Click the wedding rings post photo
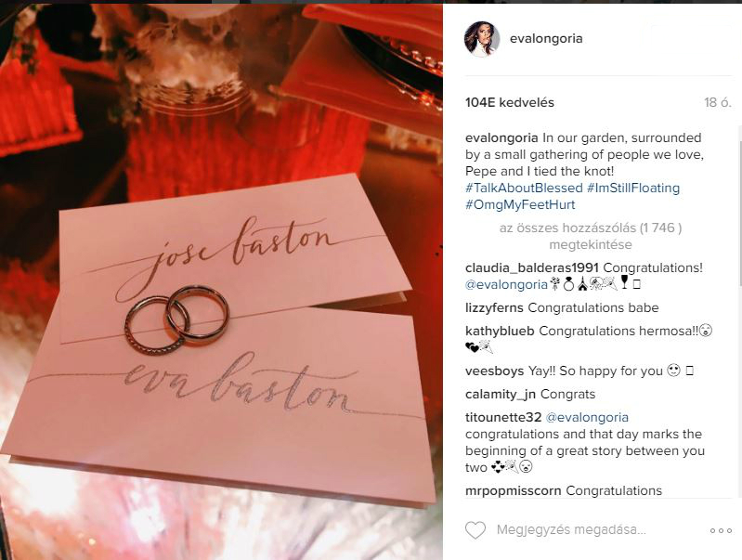The width and height of the screenshot is (742, 560). [x=221, y=281]
